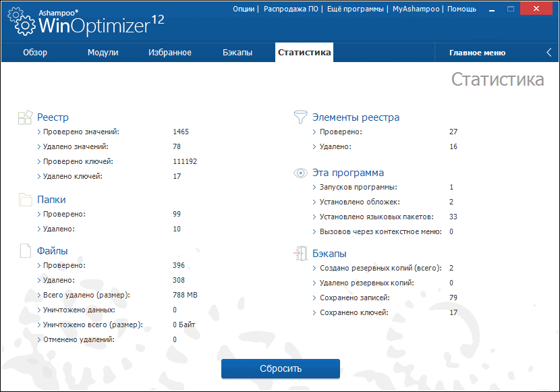Click chevron beside Всего удалено (размер)
The image size is (560, 392).
click(39, 296)
